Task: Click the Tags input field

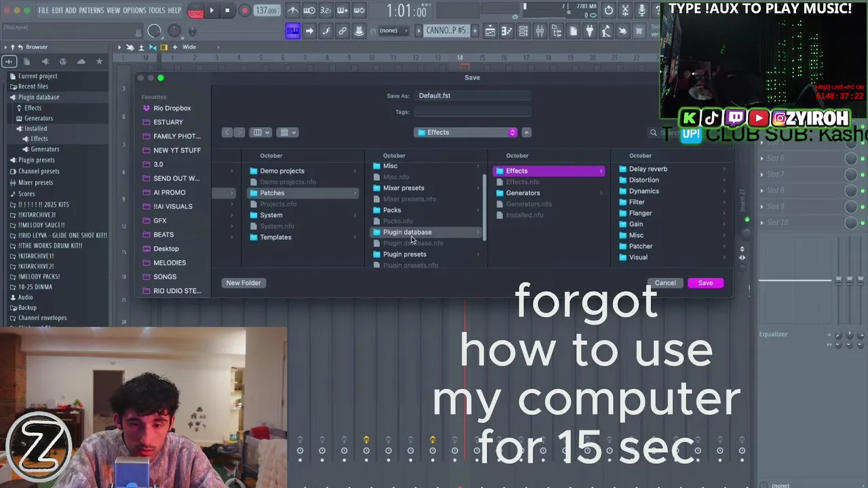Action: click(473, 112)
